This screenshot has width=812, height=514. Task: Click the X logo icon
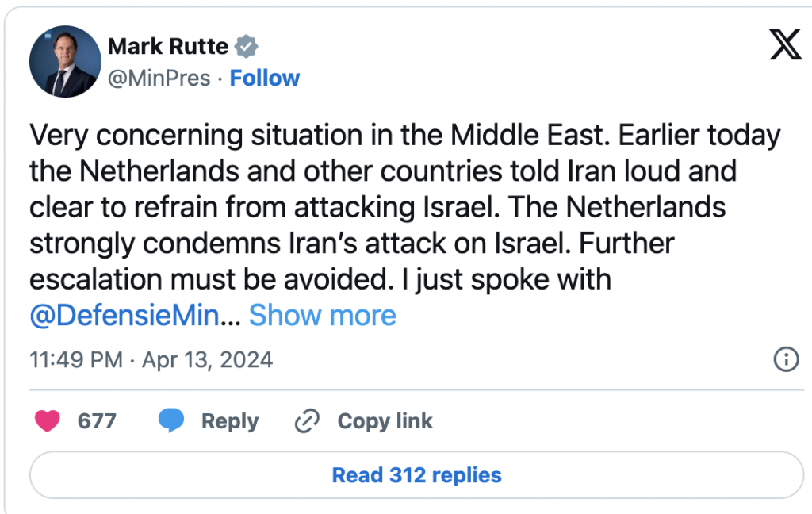click(786, 47)
